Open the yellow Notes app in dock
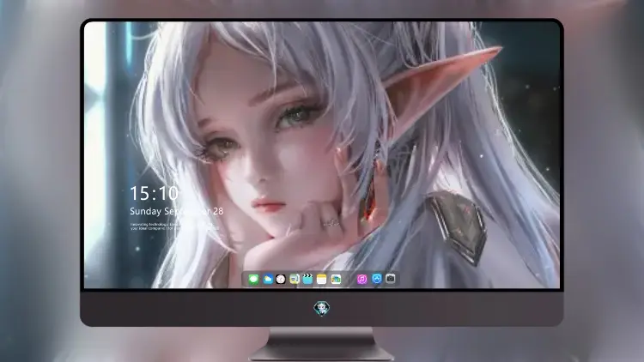The height and width of the screenshot is (362, 644). pyautogui.click(x=322, y=280)
